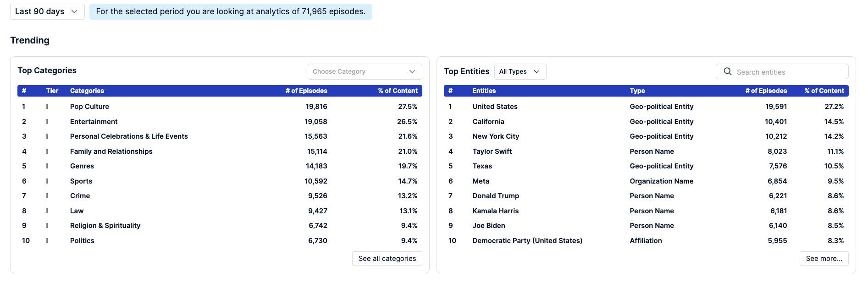
Task: Open the All Types filter dropdown
Action: (x=520, y=71)
